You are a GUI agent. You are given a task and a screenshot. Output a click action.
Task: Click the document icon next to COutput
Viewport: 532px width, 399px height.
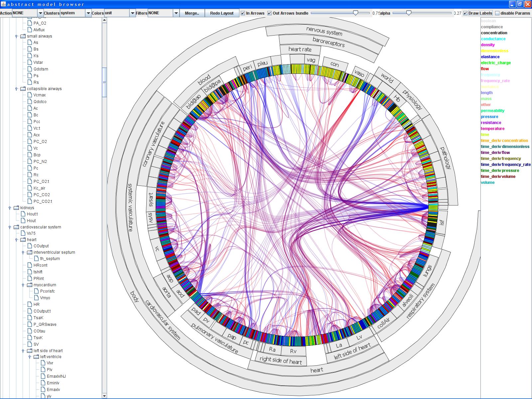pyautogui.click(x=30, y=246)
